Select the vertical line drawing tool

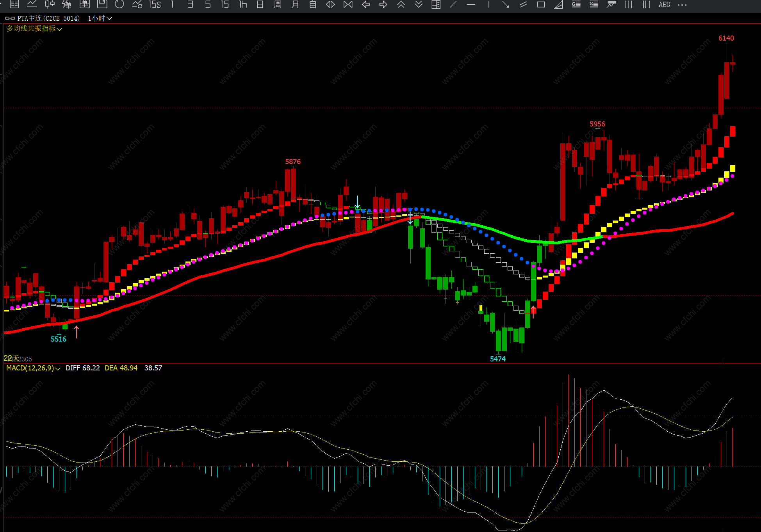pyautogui.click(x=488, y=5)
